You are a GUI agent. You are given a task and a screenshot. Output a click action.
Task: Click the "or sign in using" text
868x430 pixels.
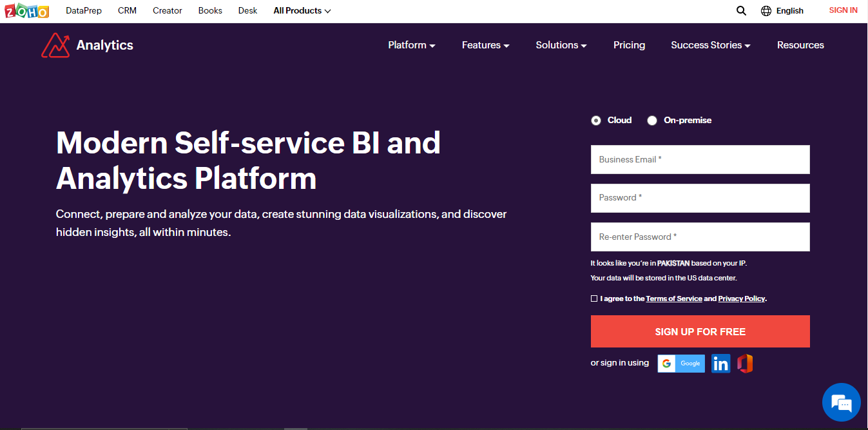(620, 363)
